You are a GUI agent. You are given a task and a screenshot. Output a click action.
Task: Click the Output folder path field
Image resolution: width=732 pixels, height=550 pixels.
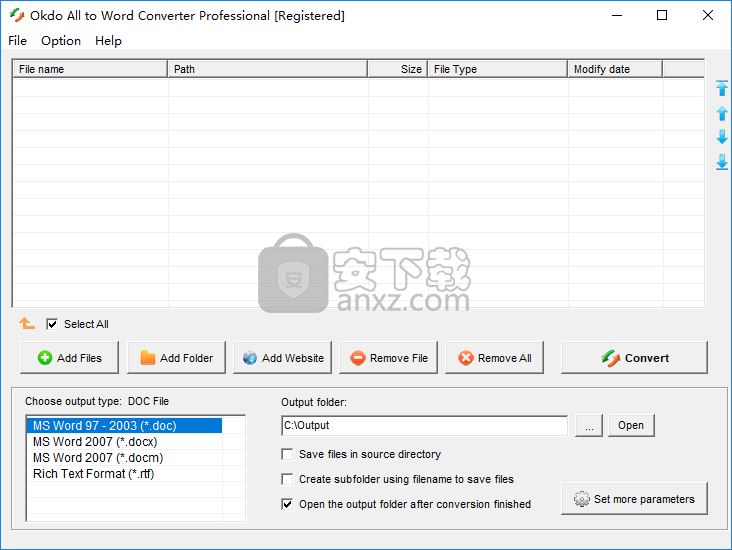[424, 425]
